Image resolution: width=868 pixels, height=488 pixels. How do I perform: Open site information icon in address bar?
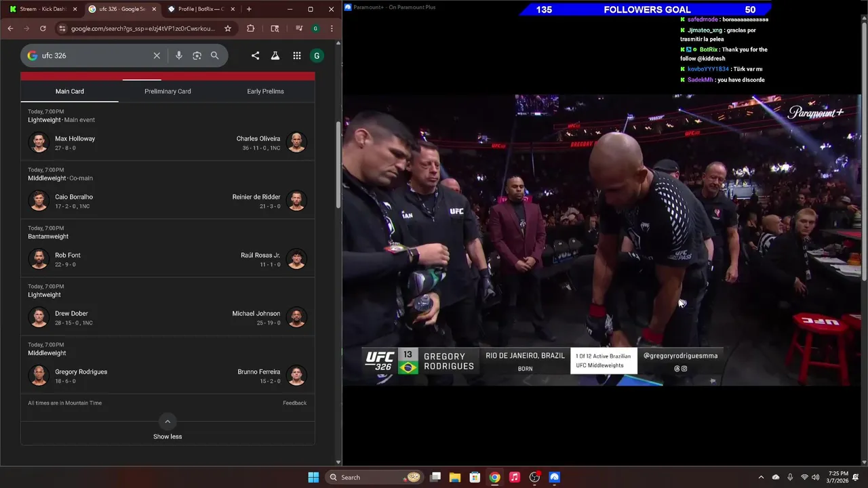62,28
